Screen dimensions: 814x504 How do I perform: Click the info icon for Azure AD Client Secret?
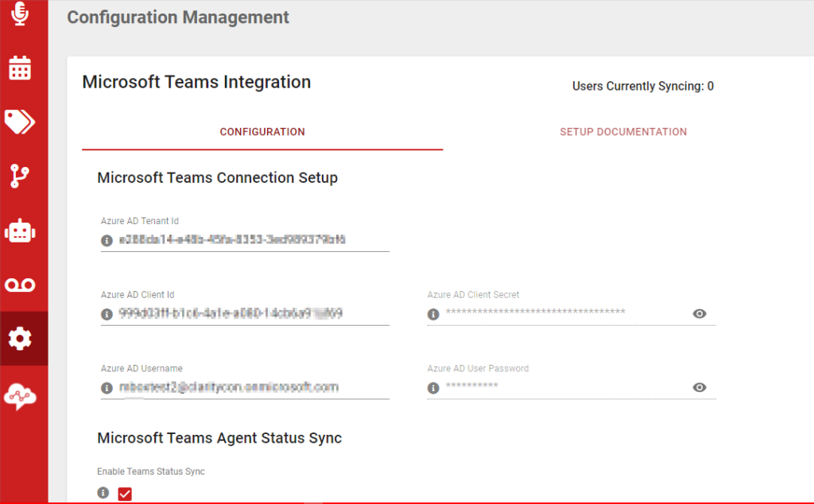[x=433, y=314]
